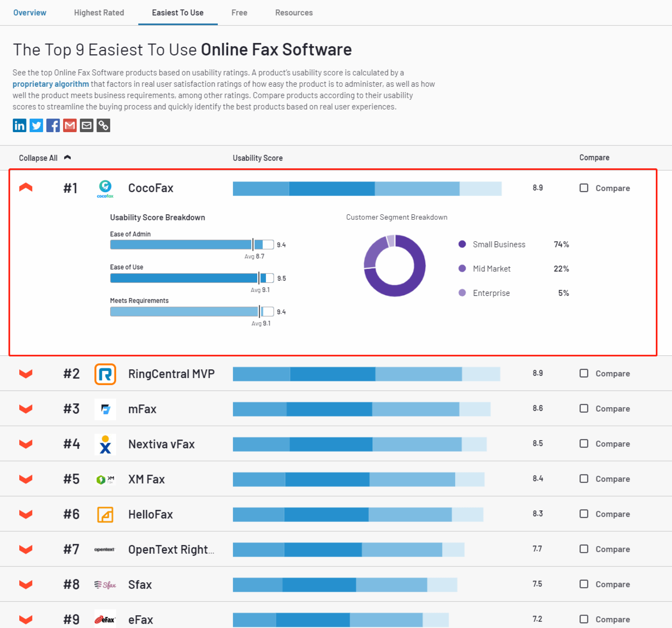Copy page link using chain icon
The image size is (672, 628).
coord(103,125)
